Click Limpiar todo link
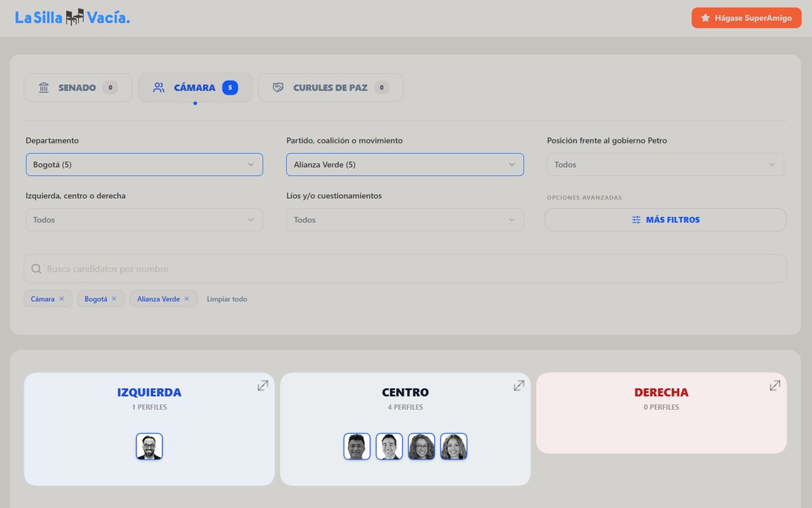Viewport: 812px width, 508px height. (x=227, y=299)
